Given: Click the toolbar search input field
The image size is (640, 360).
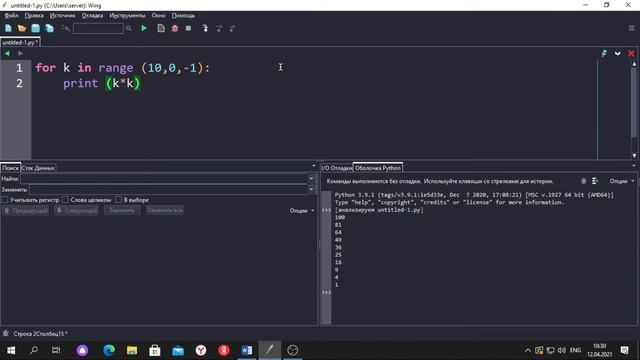Looking at the screenshot, I should (98, 28).
